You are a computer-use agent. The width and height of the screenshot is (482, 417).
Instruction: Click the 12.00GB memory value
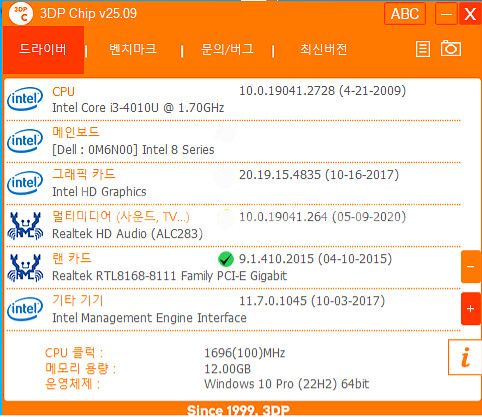(227, 369)
